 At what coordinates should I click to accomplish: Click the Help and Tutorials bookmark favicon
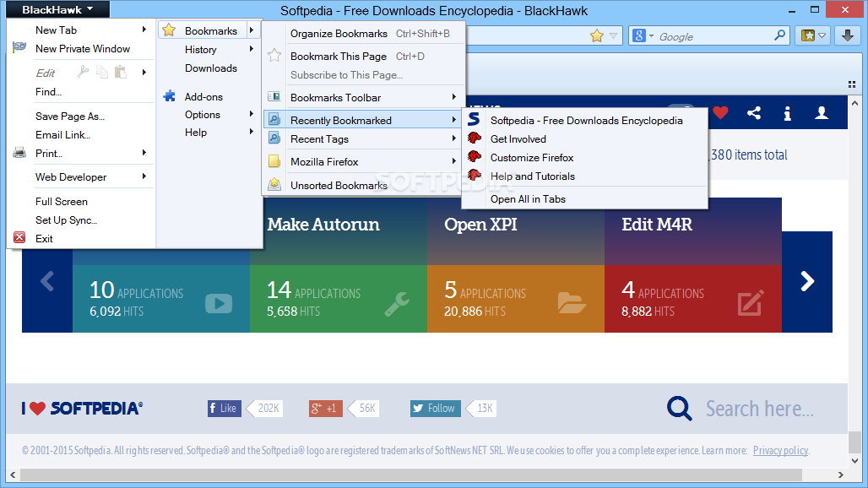click(x=475, y=176)
